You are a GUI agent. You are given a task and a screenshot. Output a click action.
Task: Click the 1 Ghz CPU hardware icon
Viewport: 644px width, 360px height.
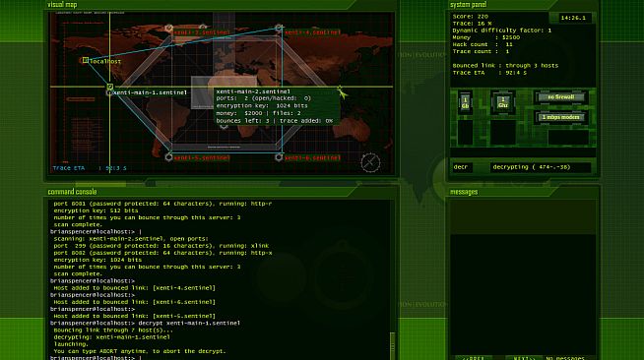click(x=503, y=102)
